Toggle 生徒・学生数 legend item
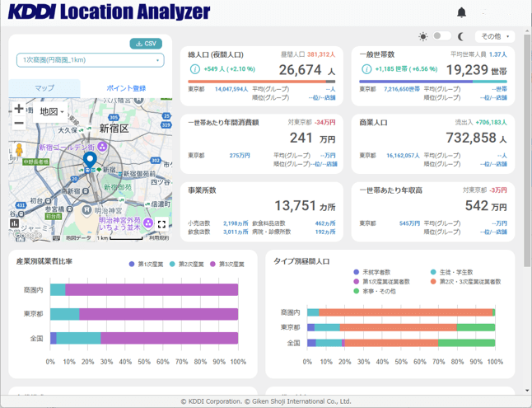The height and width of the screenshot is (408, 532). 451,272
